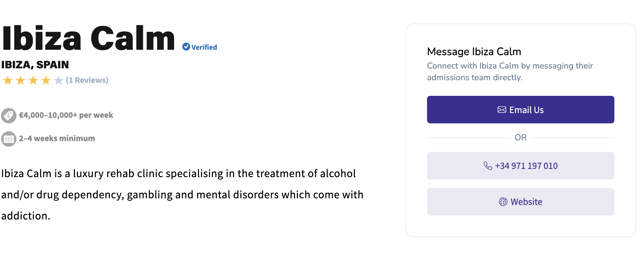Image resolution: width=644 pixels, height=274 pixels.
Task: Click the Message Ibiza Calm heading
Action: pos(474,52)
